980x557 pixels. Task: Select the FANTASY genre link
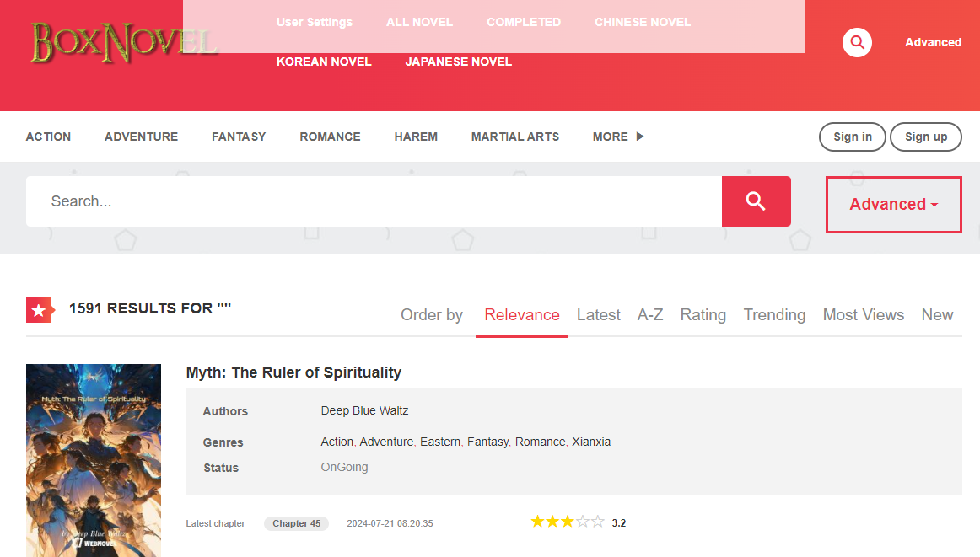239,137
